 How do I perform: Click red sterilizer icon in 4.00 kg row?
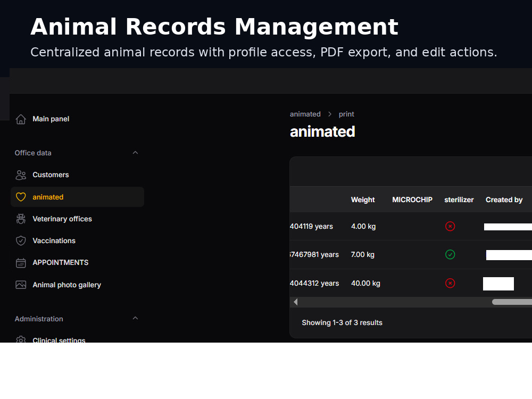coord(450,226)
